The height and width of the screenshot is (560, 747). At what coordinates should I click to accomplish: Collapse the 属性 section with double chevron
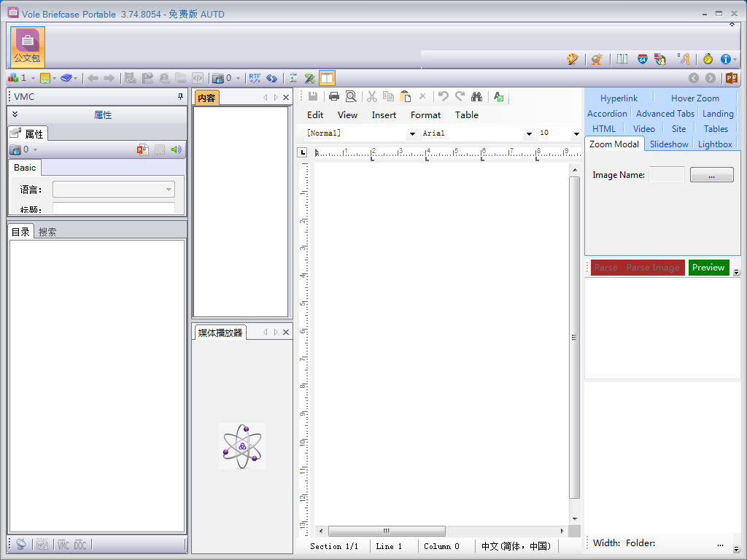pos(15,114)
